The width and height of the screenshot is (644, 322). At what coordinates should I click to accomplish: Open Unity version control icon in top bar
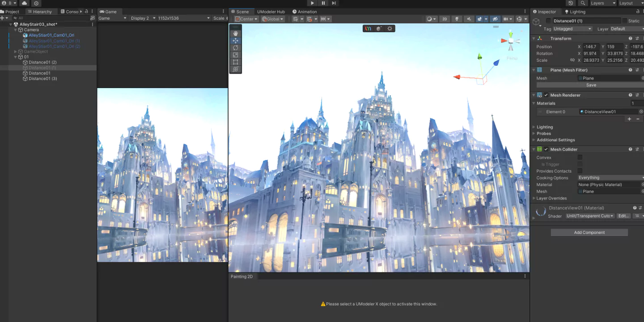coord(36,3)
